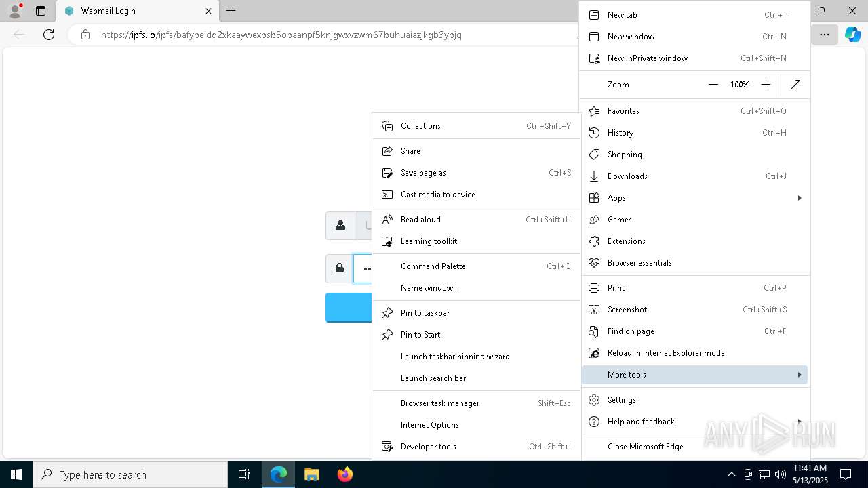868x488 pixels.
Task: Select Pin to Start
Action: [476, 334]
